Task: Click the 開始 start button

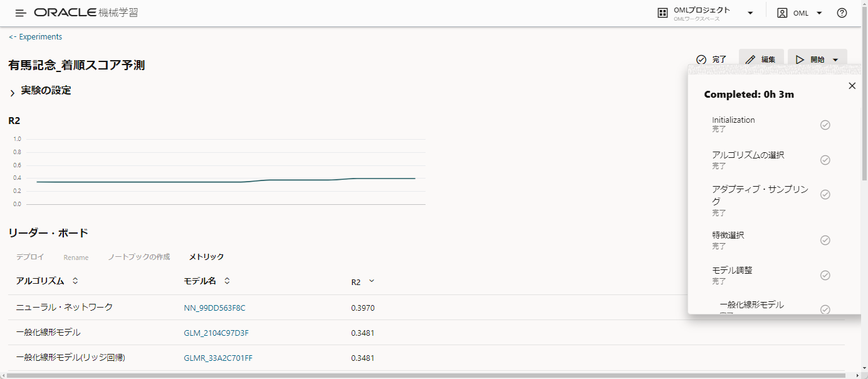Action: pos(810,60)
